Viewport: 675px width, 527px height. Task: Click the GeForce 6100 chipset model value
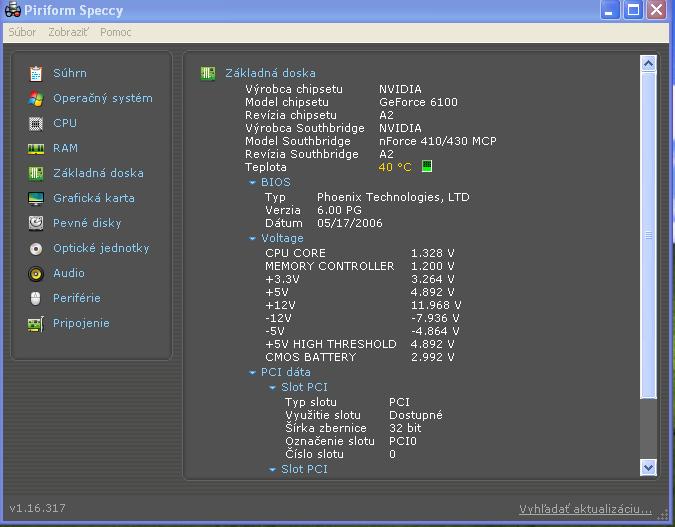coord(418,102)
